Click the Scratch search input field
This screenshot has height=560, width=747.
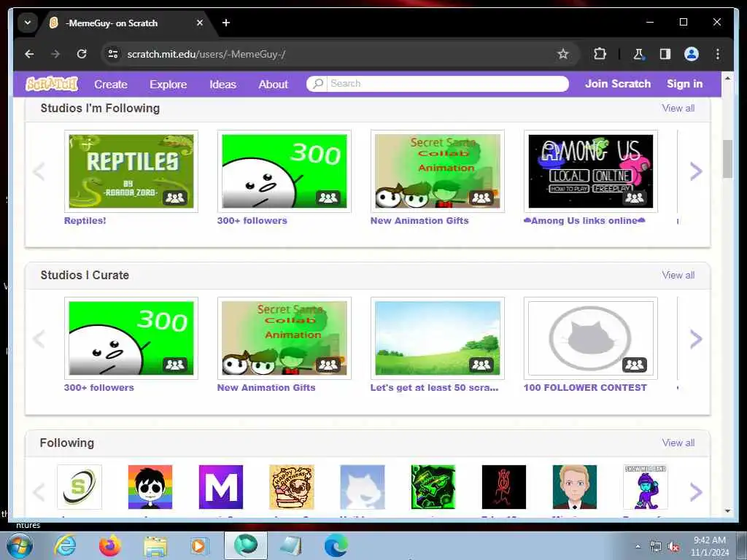[x=447, y=83]
